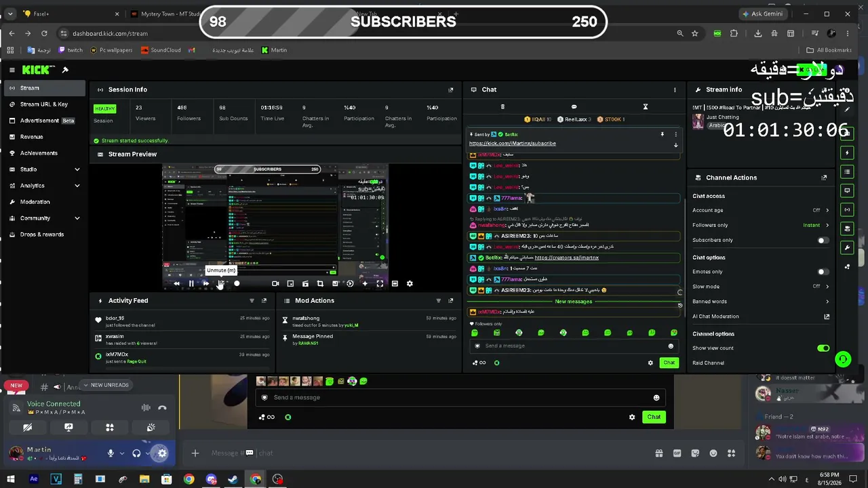868x488 pixels.
Task: Click lower popout chat message field
Action: [x=461, y=398]
